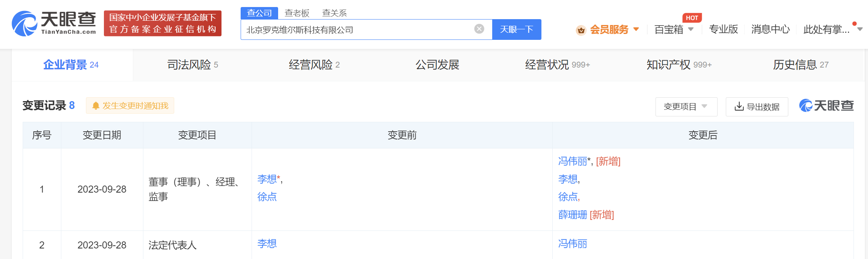Click the export download icon
The image size is (868, 259).
point(739,107)
